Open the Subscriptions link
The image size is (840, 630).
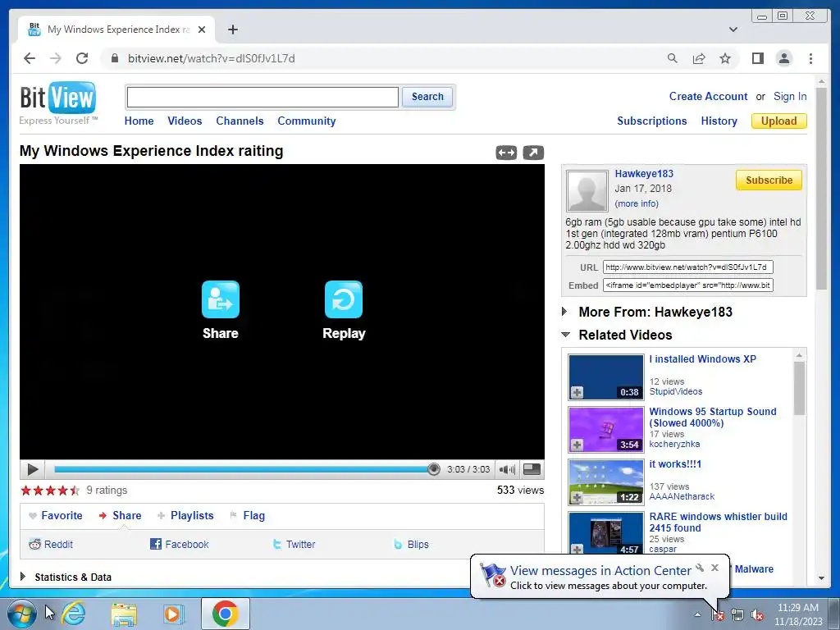pos(651,121)
